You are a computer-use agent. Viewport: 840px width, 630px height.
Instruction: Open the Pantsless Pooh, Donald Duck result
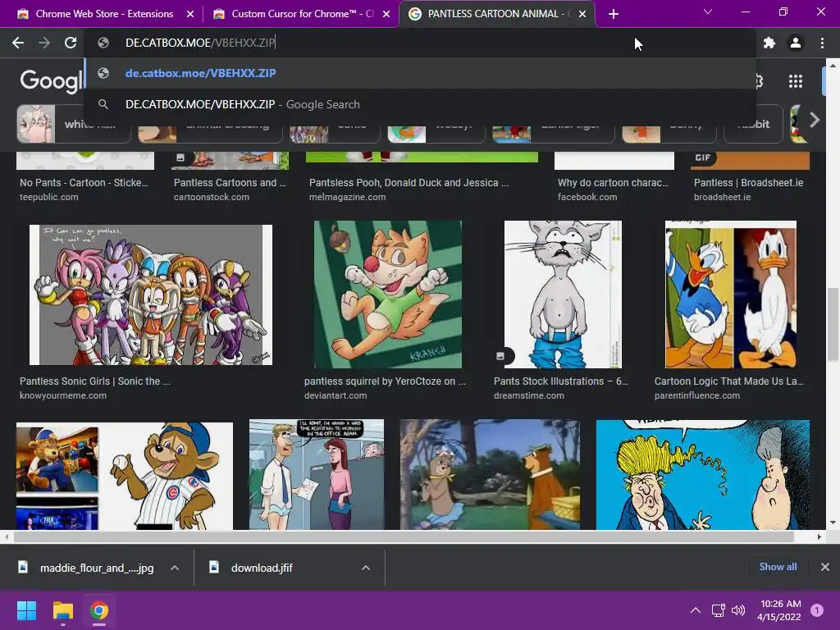point(409,183)
